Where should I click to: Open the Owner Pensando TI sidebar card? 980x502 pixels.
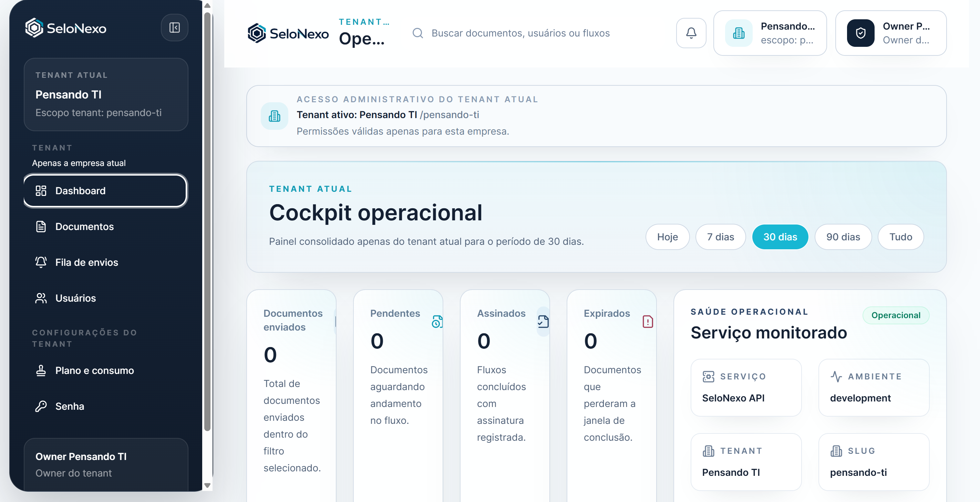click(x=106, y=465)
